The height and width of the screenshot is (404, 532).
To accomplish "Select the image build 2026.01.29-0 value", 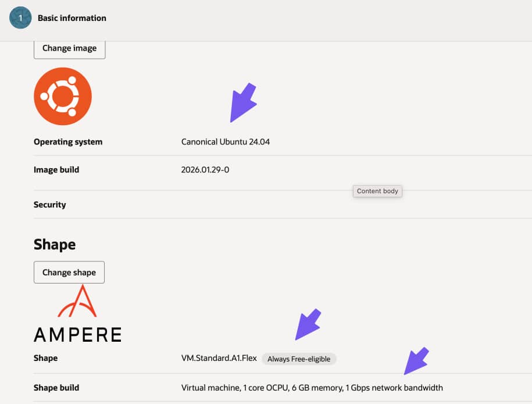I will [x=204, y=169].
